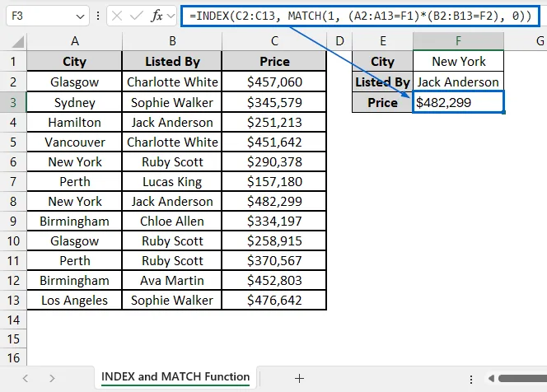Click the formula bar options dots icon
The height and width of the screenshot is (392, 547).
click(x=98, y=16)
